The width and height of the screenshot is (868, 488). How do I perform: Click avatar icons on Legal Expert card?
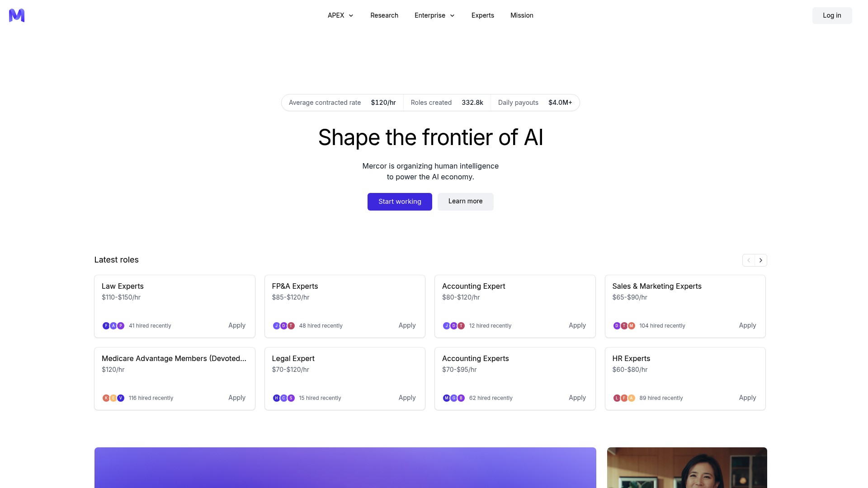pyautogui.click(x=284, y=398)
